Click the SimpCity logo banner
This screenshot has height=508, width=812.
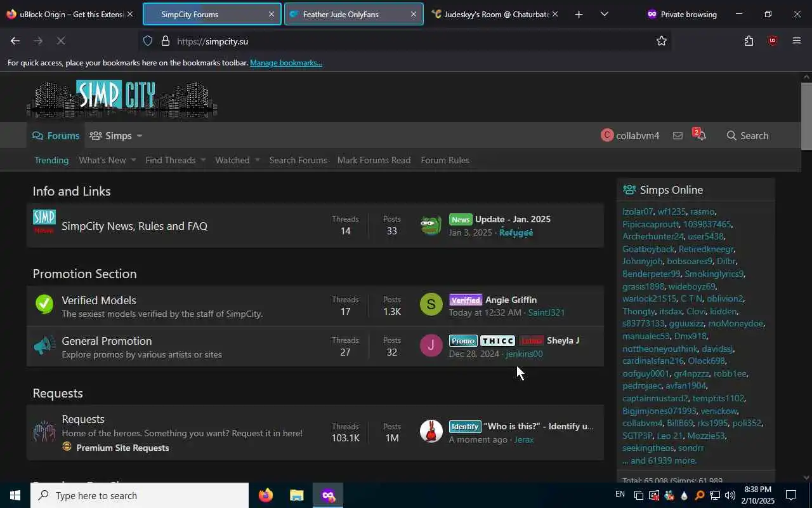[x=122, y=99]
